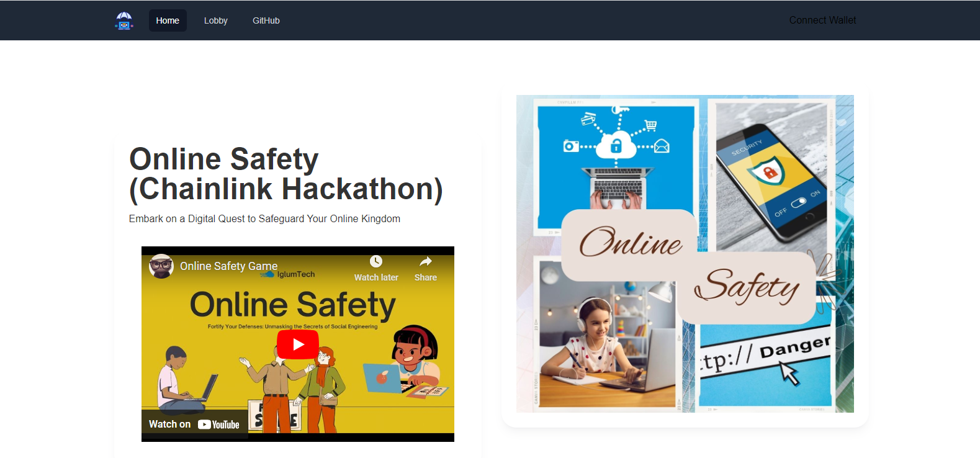Click the cloud padlock icon in collage
The width and height of the screenshot is (980, 458).
[616, 146]
